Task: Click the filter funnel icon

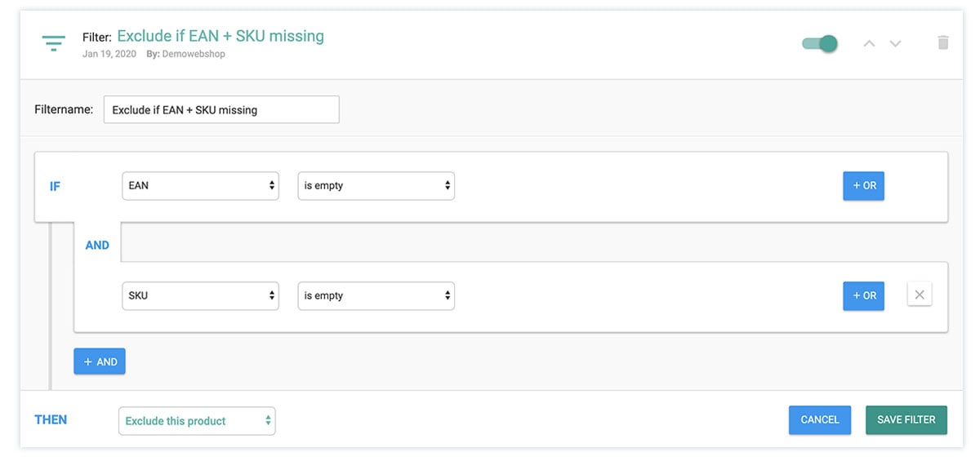Action: click(54, 43)
